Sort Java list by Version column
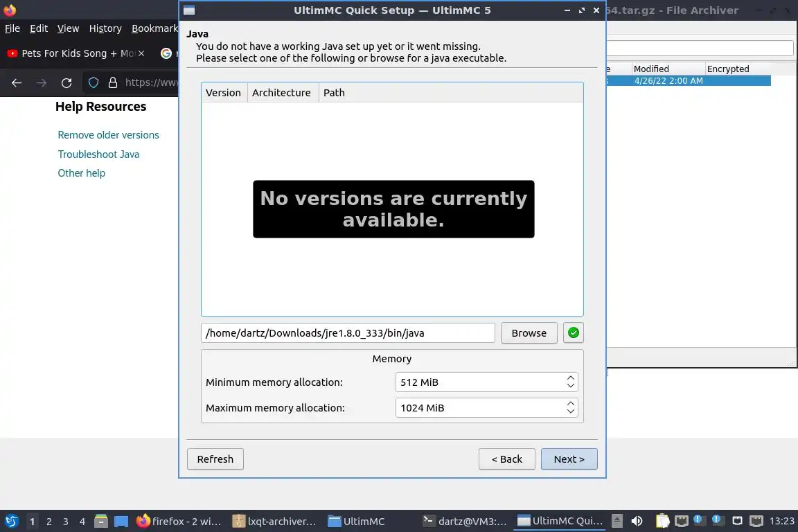Image resolution: width=798 pixels, height=532 pixels. tap(224, 93)
